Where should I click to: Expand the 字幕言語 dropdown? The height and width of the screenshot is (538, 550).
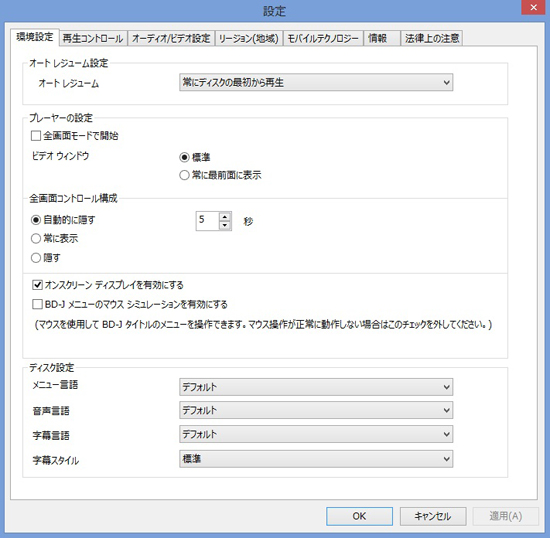[316, 435]
